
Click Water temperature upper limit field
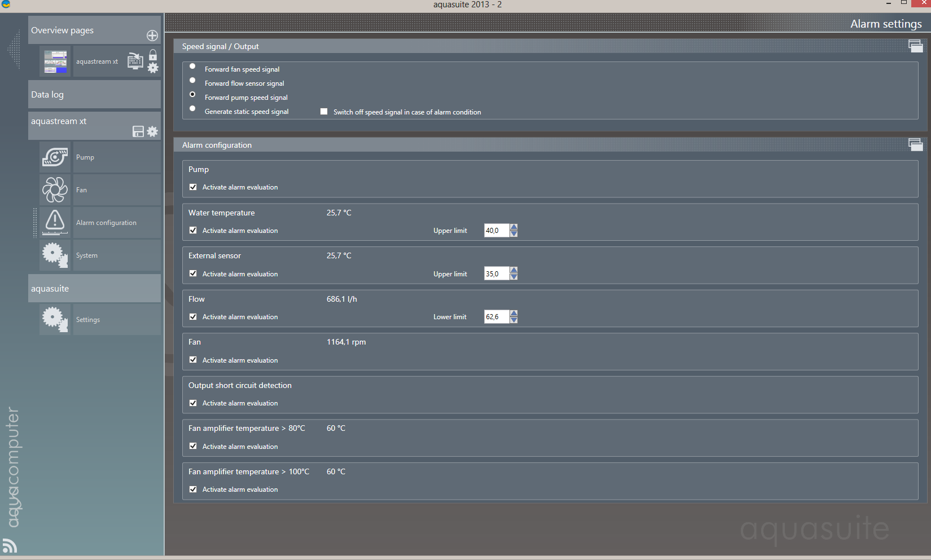[497, 231]
